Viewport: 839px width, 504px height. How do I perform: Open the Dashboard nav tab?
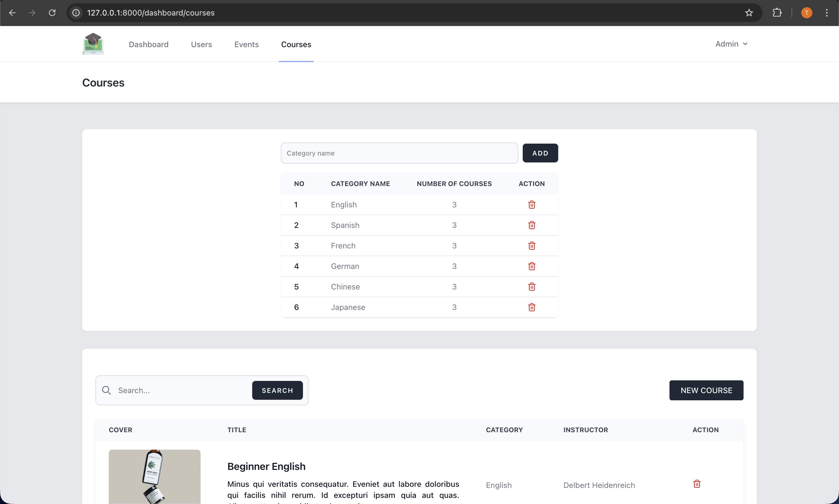click(148, 44)
